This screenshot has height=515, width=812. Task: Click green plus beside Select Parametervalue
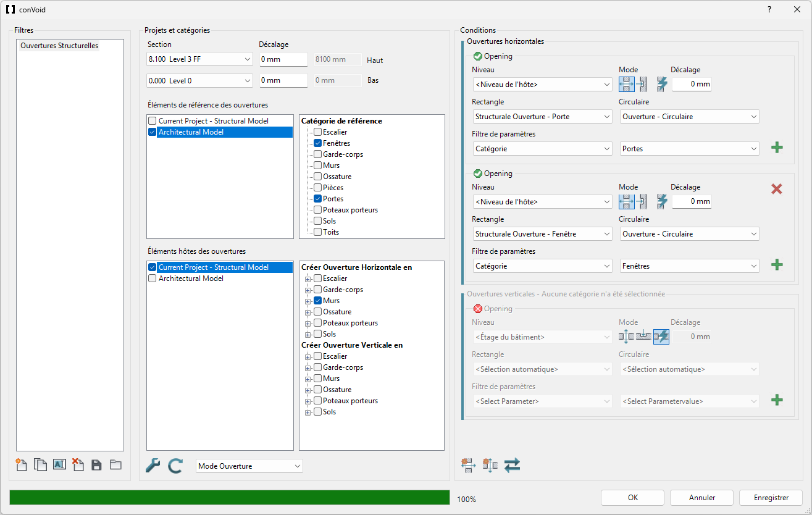click(x=777, y=400)
